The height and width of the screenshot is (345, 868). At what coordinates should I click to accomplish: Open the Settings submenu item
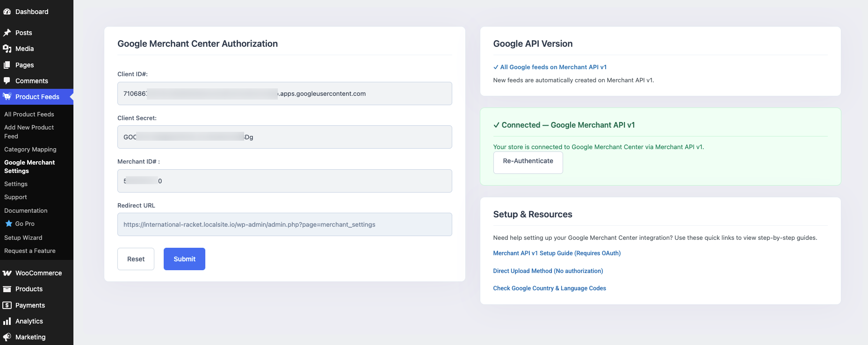(x=16, y=184)
